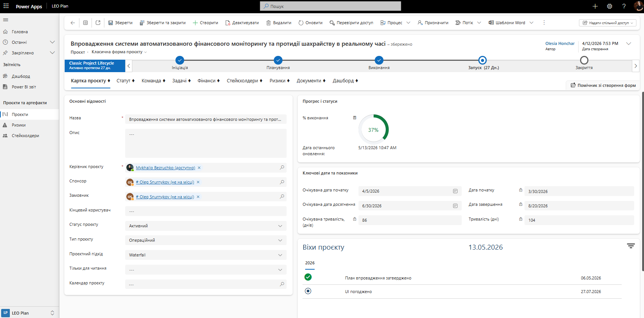This screenshot has height=318, width=644.
Task: Toggle the hamburger navigation menu
Action: point(6,20)
